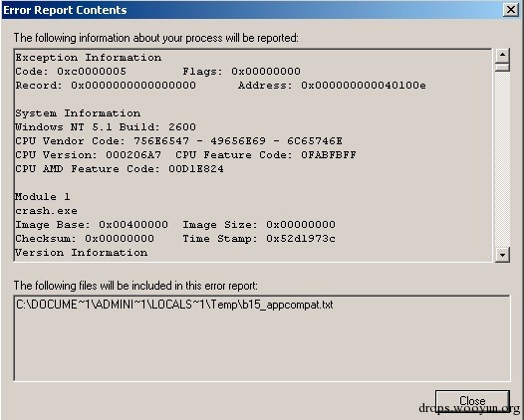Click the scrollbar up arrow
The image size is (524, 420).
point(502,56)
